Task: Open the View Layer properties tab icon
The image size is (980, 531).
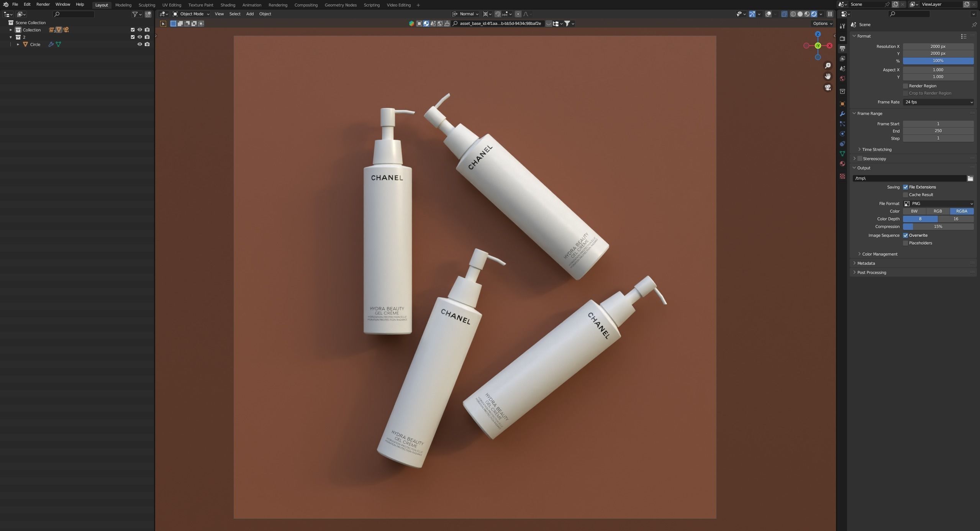Action: tap(842, 58)
